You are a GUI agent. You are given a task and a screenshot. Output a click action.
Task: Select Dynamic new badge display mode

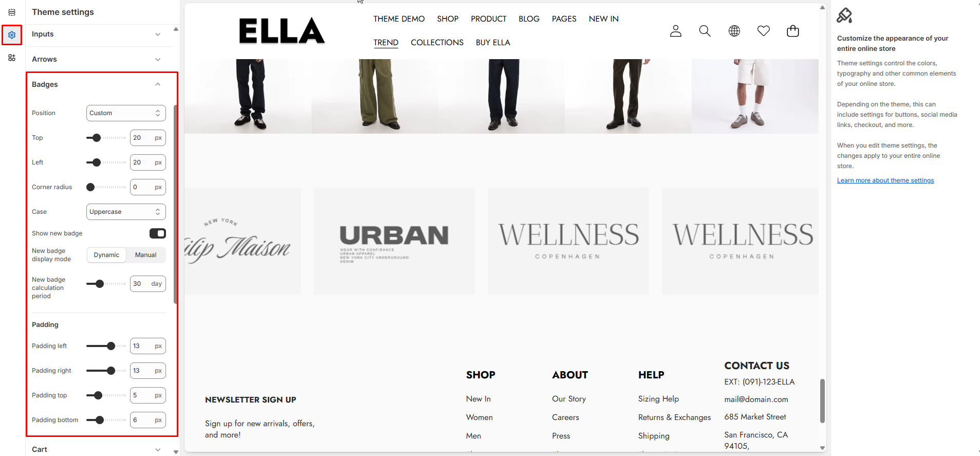pos(106,255)
